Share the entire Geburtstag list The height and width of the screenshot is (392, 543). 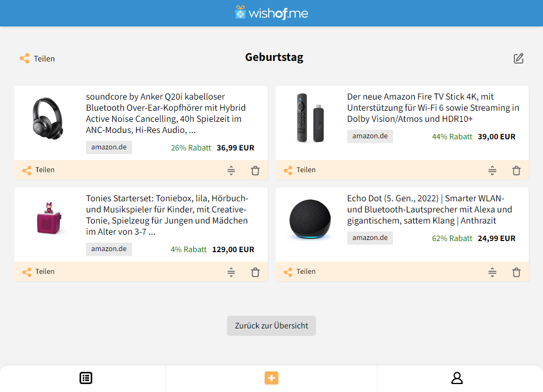pos(37,58)
